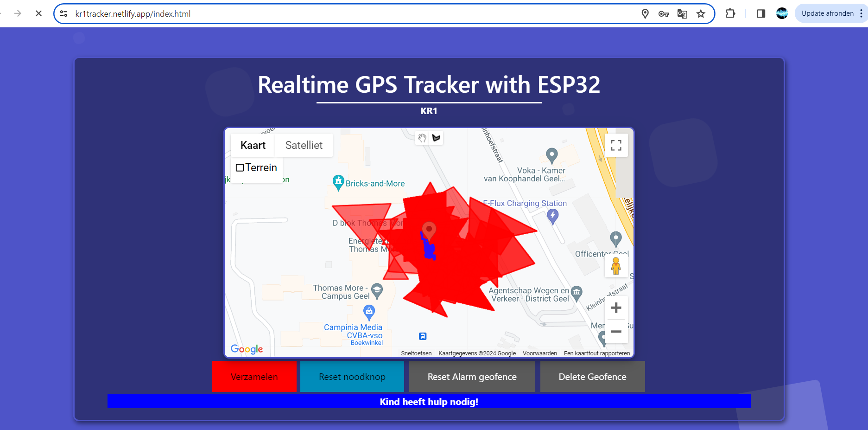Open the browser extensions icon

click(x=730, y=14)
